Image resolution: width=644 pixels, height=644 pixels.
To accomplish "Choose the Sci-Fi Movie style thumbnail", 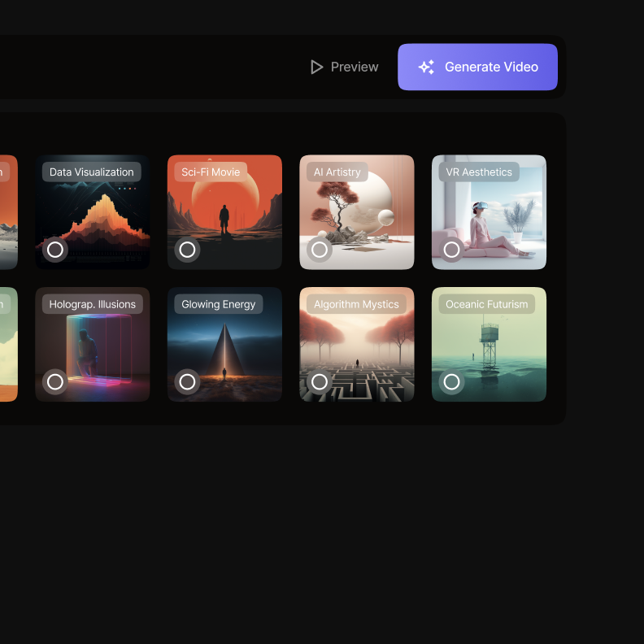I will click(x=224, y=212).
